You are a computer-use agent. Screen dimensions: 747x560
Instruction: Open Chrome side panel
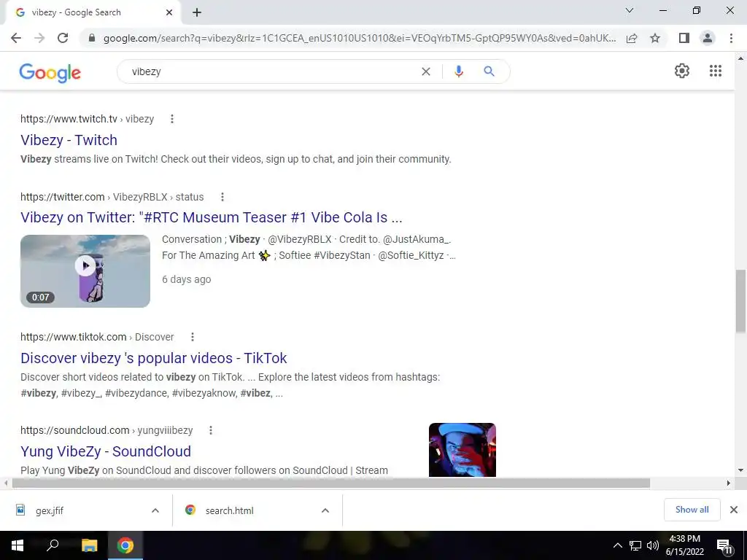click(x=684, y=38)
